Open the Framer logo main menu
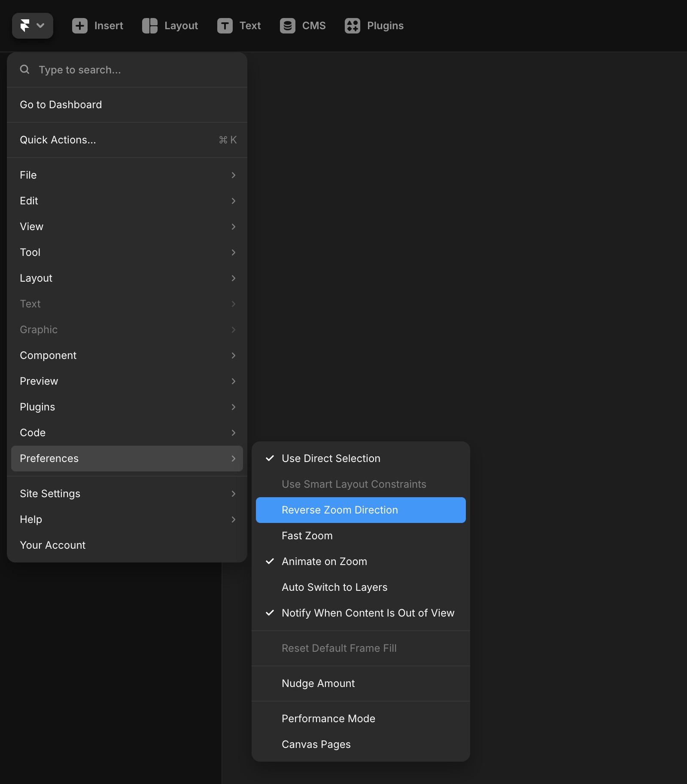687x784 pixels. (x=32, y=26)
